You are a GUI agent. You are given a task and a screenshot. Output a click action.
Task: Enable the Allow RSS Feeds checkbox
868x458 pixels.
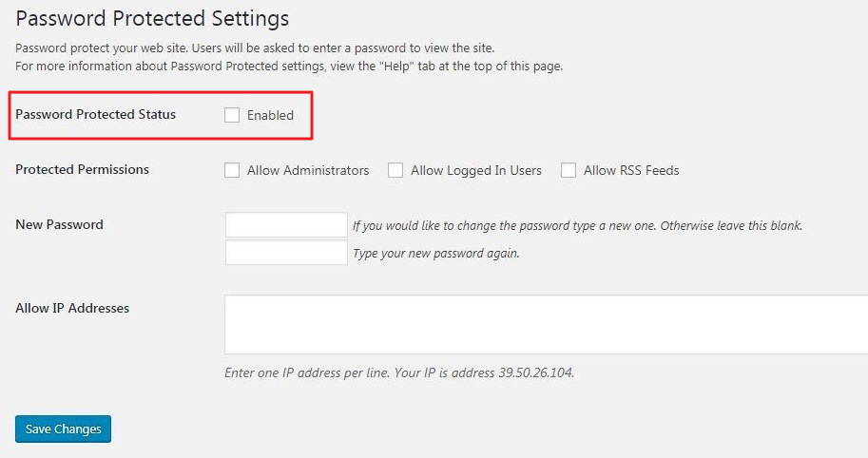[569, 170]
